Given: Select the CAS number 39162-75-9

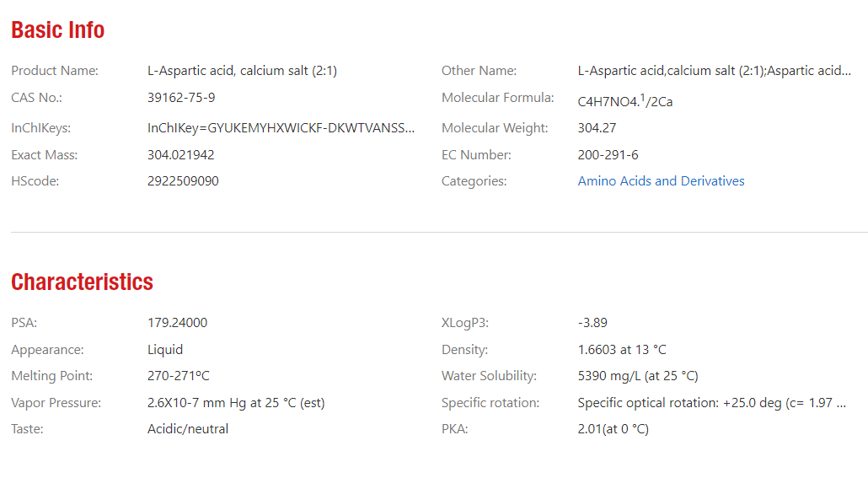Looking at the screenshot, I should [x=181, y=98].
